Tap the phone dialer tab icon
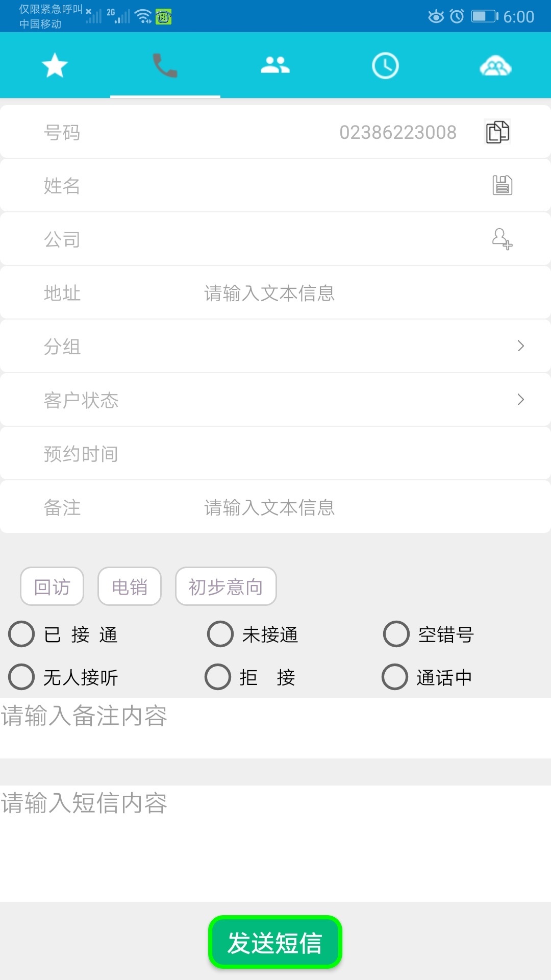This screenshot has width=551, height=980. click(x=165, y=66)
